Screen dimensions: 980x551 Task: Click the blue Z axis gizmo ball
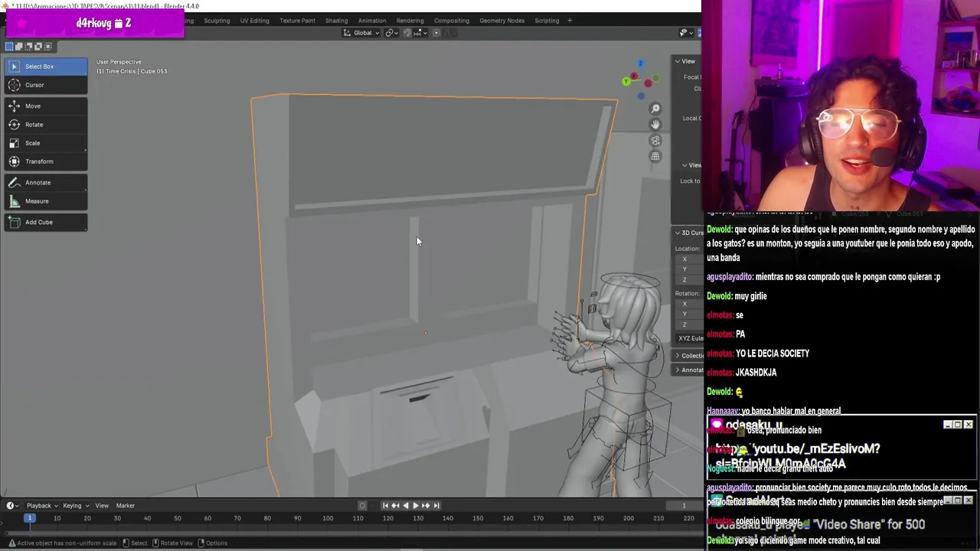click(x=641, y=64)
